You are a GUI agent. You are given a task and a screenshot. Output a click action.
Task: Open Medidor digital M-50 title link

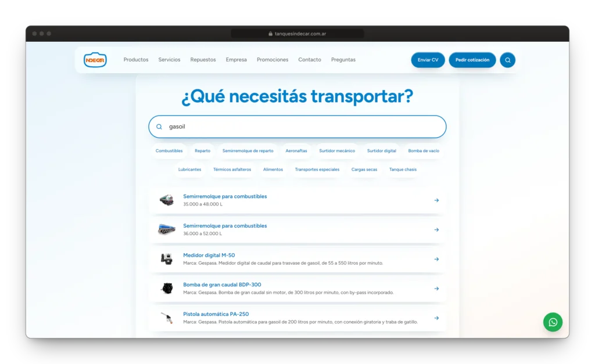click(x=209, y=255)
